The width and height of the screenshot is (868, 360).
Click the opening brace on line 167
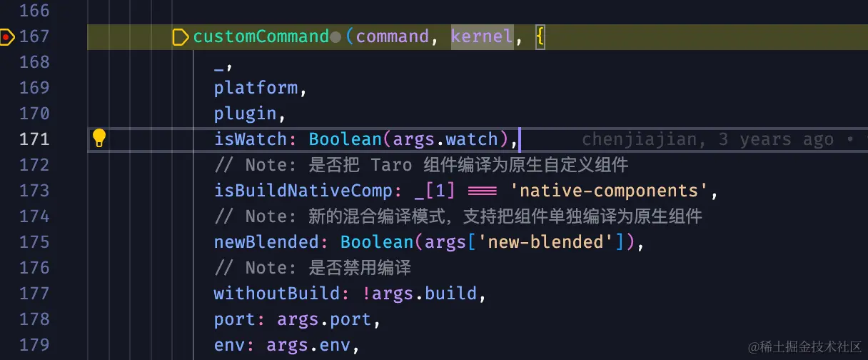[540, 36]
